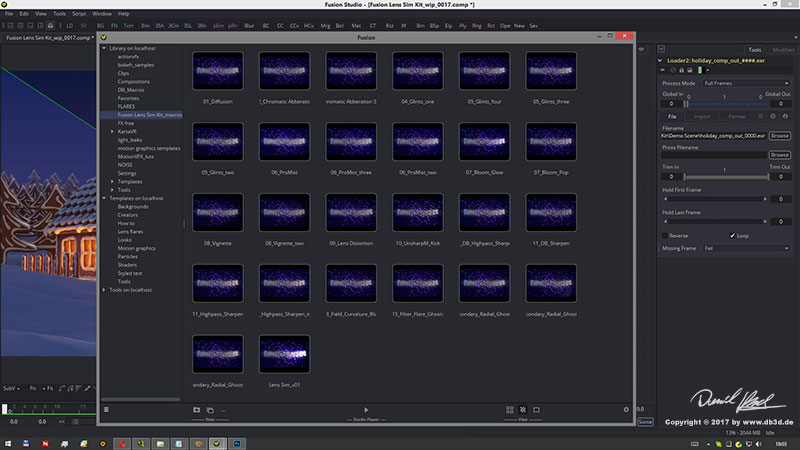Select the 01_Diffusion macro thumbnail
The height and width of the screenshot is (450, 800).
pyautogui.click(x=218, y=71)
